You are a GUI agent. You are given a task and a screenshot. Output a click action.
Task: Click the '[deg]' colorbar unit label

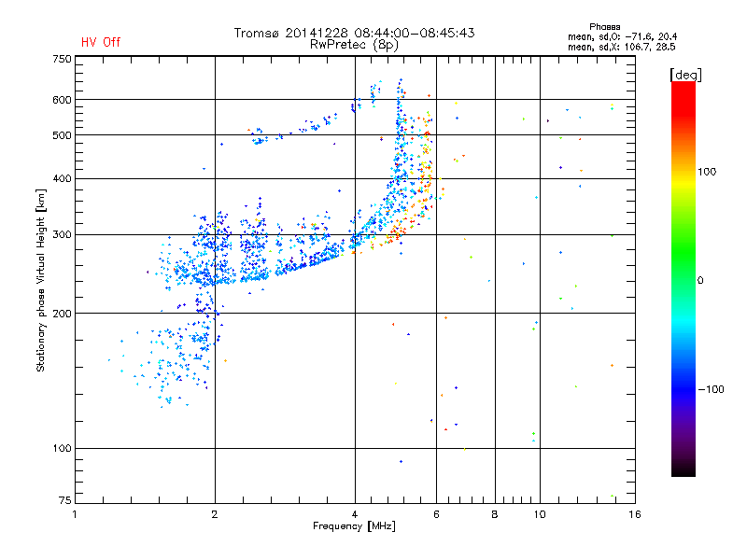tap(685, 75)
